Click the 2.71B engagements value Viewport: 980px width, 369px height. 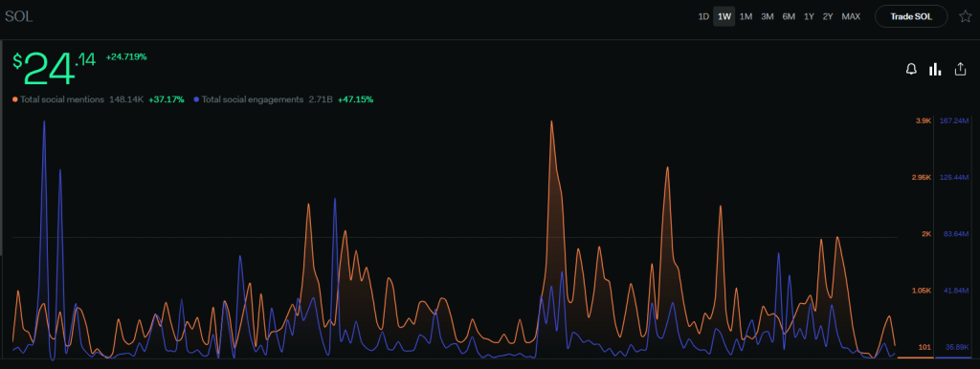[321, 99]
